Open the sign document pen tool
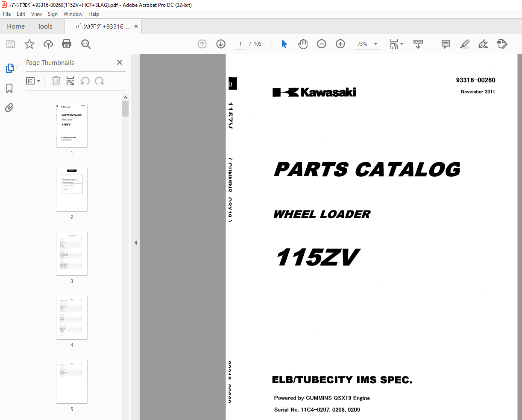 coord(484,44)
